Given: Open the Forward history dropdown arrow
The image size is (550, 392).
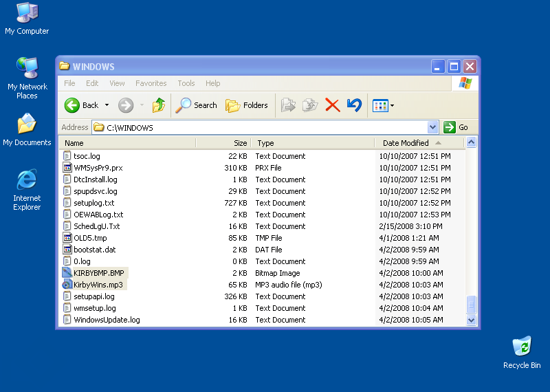Looking at the screenshot, I should coord(142,105).
